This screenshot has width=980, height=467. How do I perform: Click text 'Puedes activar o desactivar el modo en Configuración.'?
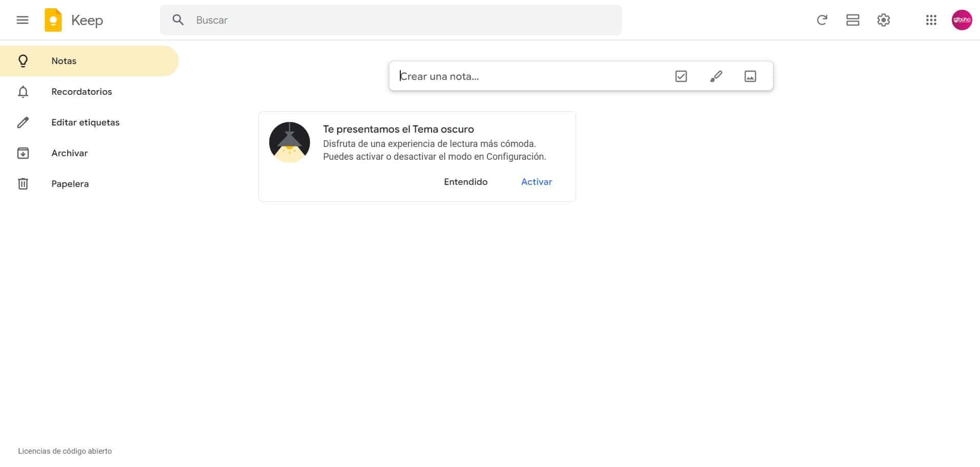point(435,157)
